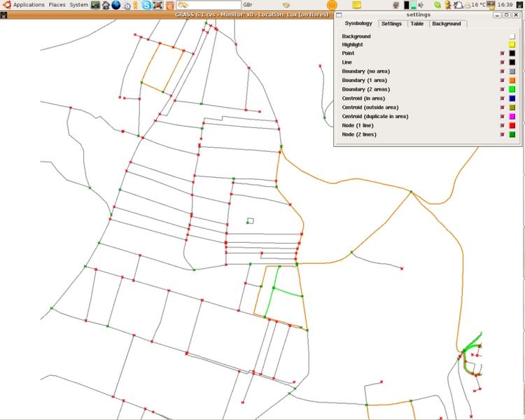The image size is (525, 420).
Task: Switch to the Background tab
Action: coord(447,24)
